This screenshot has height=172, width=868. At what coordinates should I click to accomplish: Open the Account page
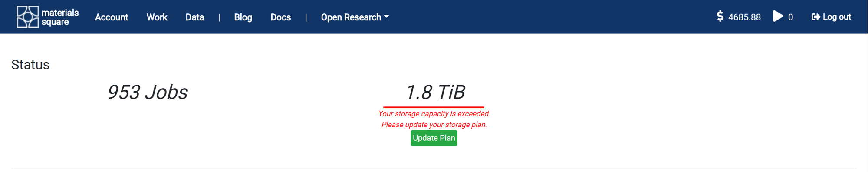click(x=112, y=17)
